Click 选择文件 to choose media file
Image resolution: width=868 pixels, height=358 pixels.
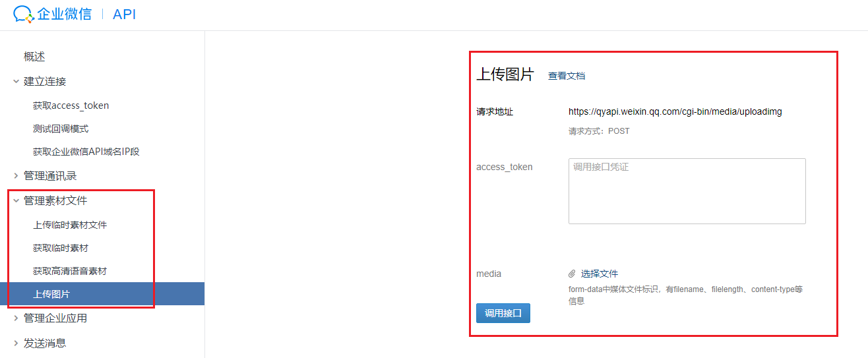[x=600, y=274]
